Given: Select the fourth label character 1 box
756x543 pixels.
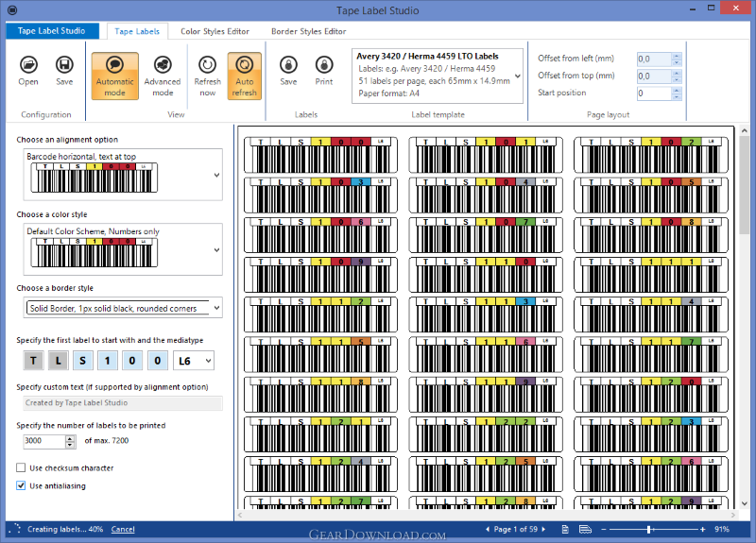Looking at the screenshot, I should pos(108,361).
